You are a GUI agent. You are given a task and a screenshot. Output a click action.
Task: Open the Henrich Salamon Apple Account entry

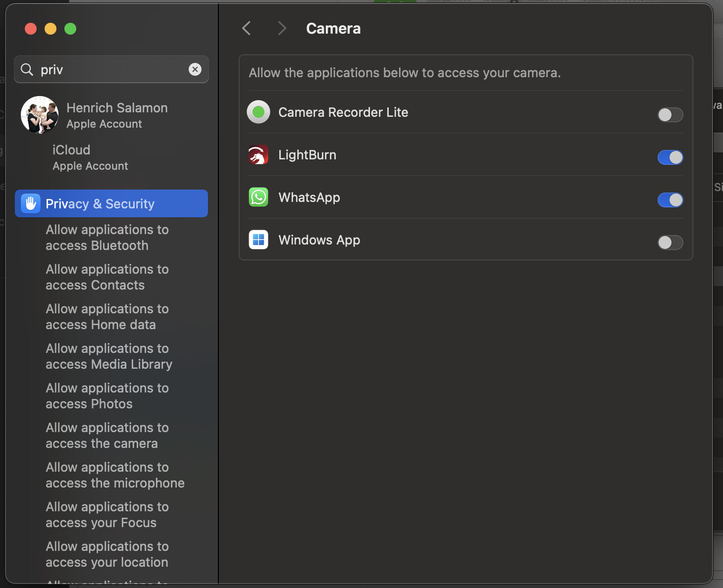pyautogui.click(x=111, y=115)
